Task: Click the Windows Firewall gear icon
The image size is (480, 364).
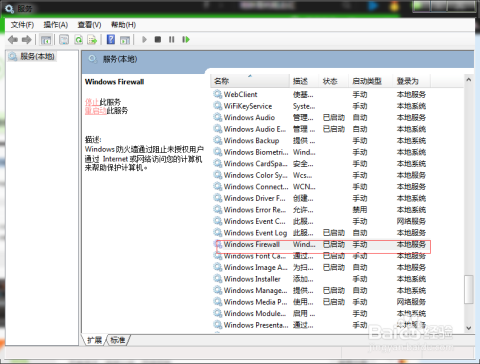Action: click(x=218, y=244)
